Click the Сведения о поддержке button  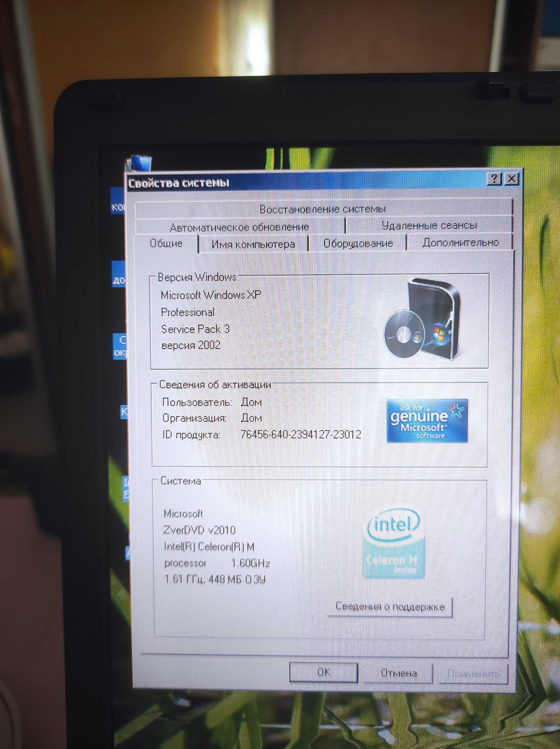pyautogui.click(x=390, y=606)
